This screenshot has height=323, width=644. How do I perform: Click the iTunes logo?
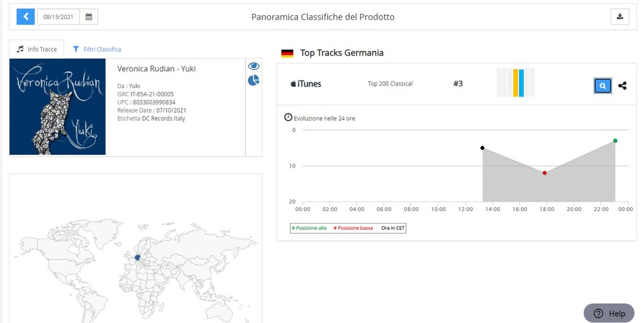[306, 84]
